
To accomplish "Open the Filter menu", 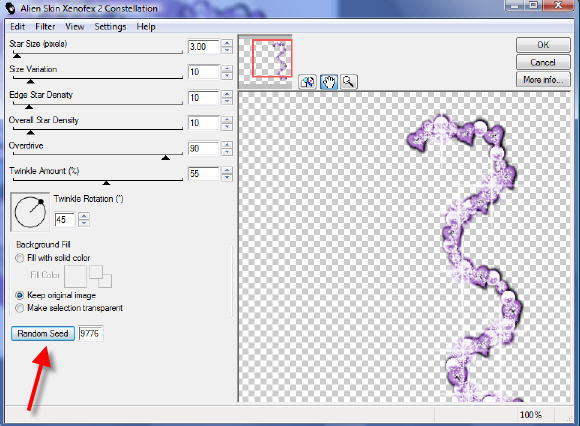I will point(45,27).
